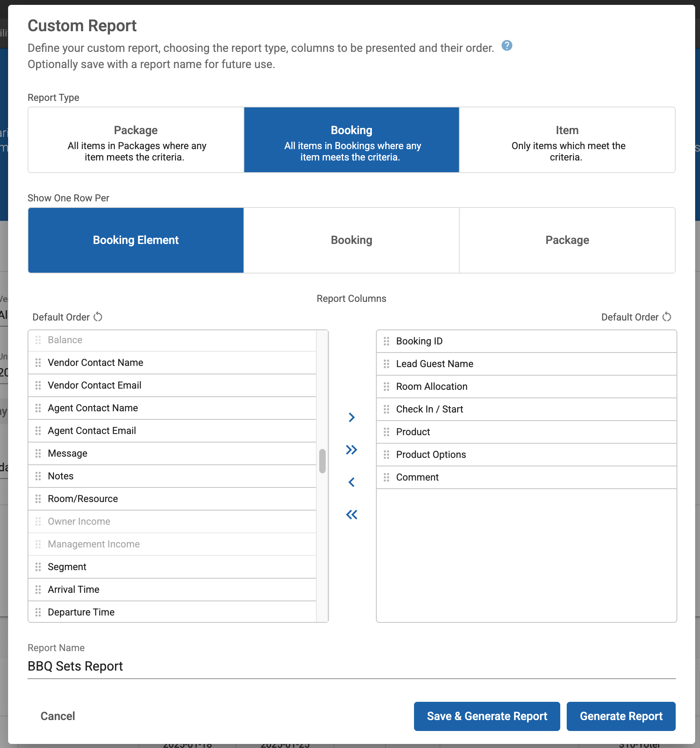Image resolution: width=700 pixels, height=748 pixels.
Task: Click the drag handle next to Booking ID
Action: click(x=387, y=341)
